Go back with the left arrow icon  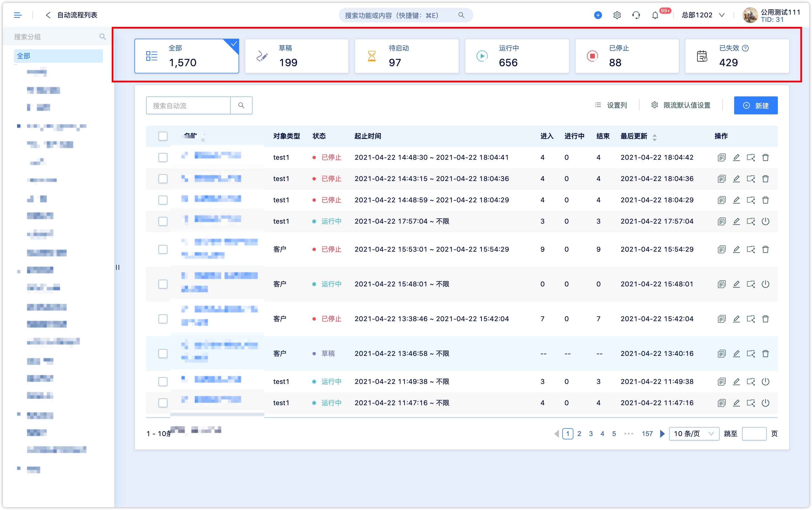pyautogui.click(x=48, y=15)
